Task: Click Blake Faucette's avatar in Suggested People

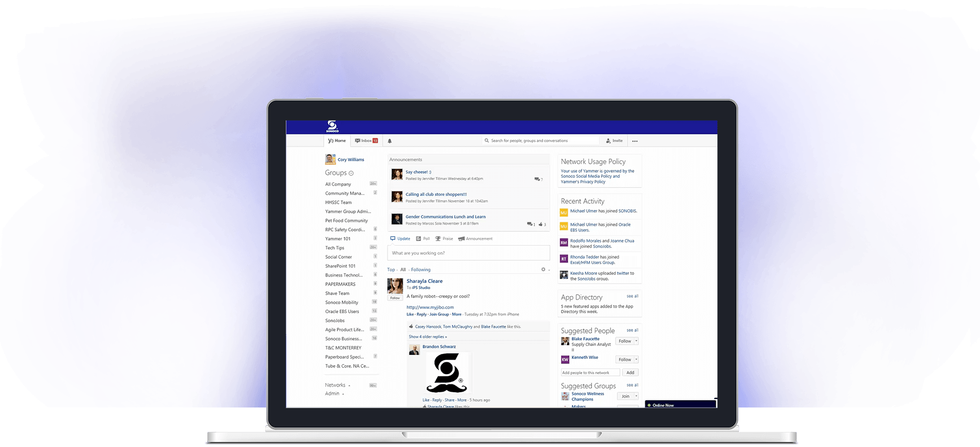Action: (565, 341)
